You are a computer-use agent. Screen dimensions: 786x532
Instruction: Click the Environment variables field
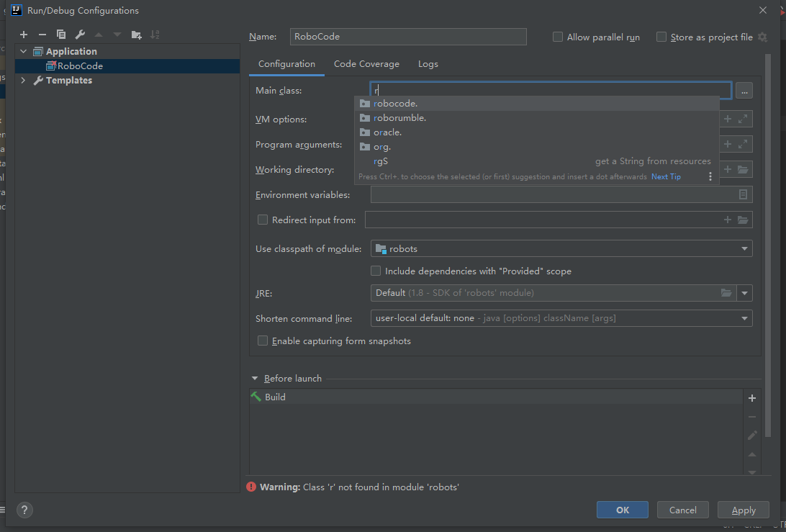tap(561, 194)
